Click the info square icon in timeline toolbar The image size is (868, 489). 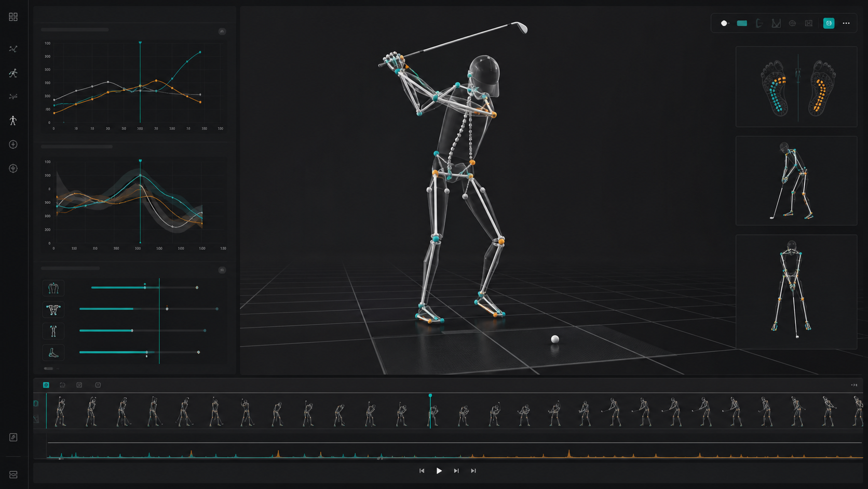[x=98, y=385]
